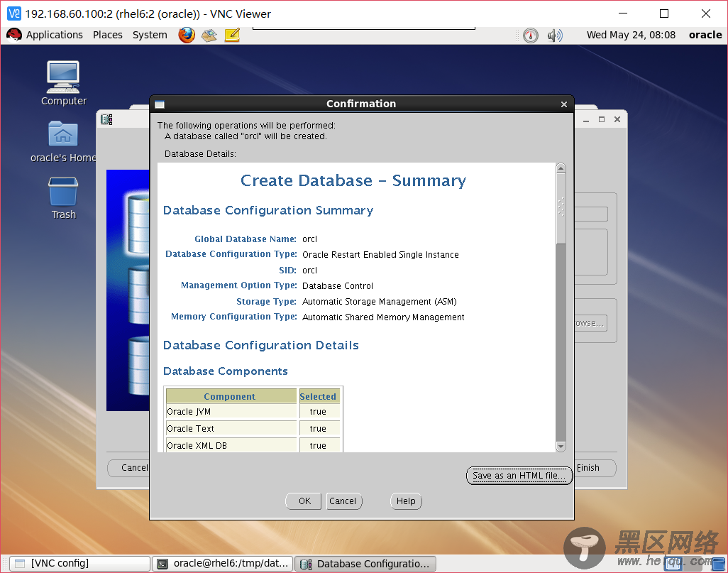Click the Selected table header
728x573 pixels.
pos(319,396)
